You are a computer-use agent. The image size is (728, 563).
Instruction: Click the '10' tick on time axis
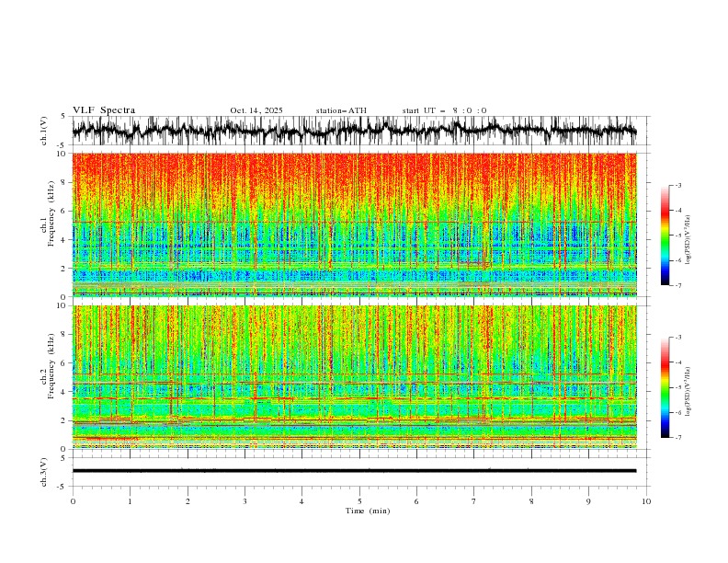click(646, 501)
